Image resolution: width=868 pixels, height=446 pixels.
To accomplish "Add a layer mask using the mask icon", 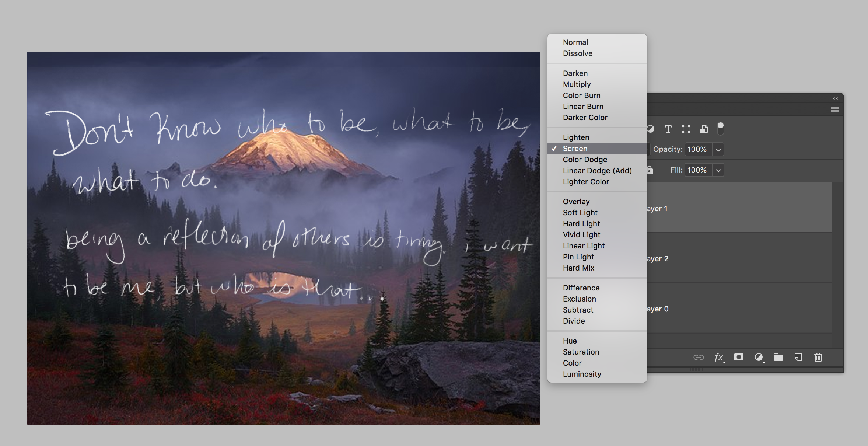I will [x=739, y=357].
